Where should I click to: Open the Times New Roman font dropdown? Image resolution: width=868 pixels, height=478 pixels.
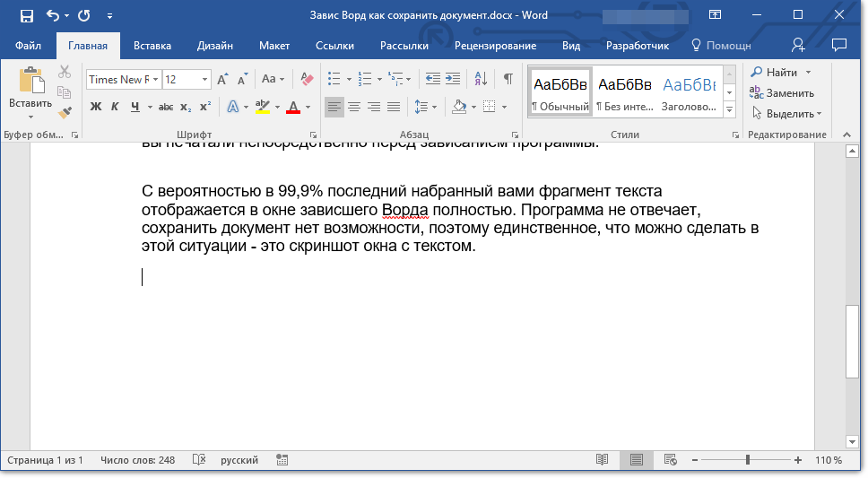(x=155, y=79)
